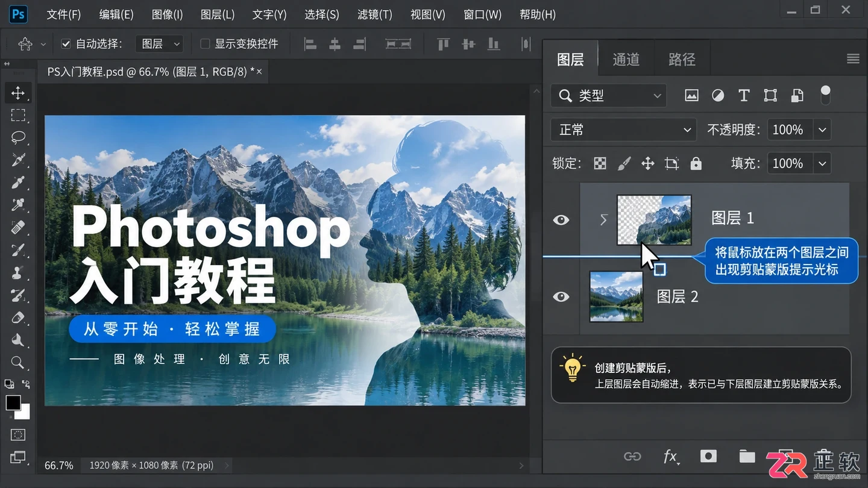868x488 pixels.
Task: Pick the Eraser tool
Action: (18, 318)
